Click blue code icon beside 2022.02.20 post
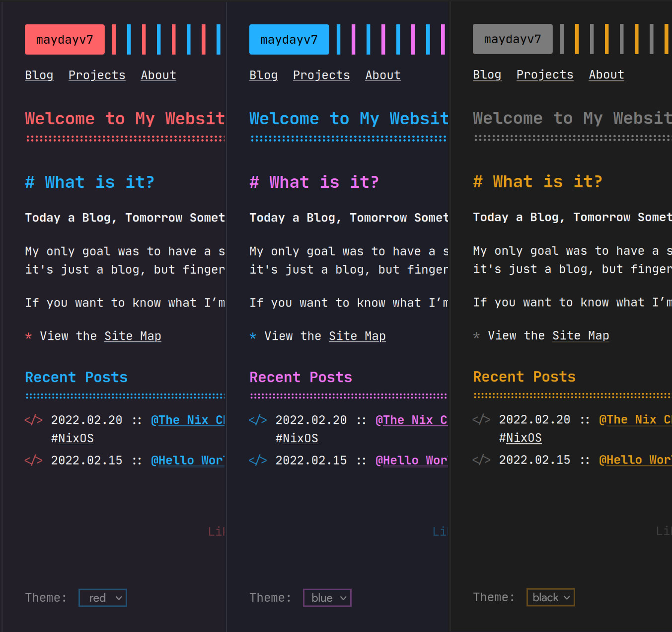The image size is (672, 632). [x=258, y=420]
